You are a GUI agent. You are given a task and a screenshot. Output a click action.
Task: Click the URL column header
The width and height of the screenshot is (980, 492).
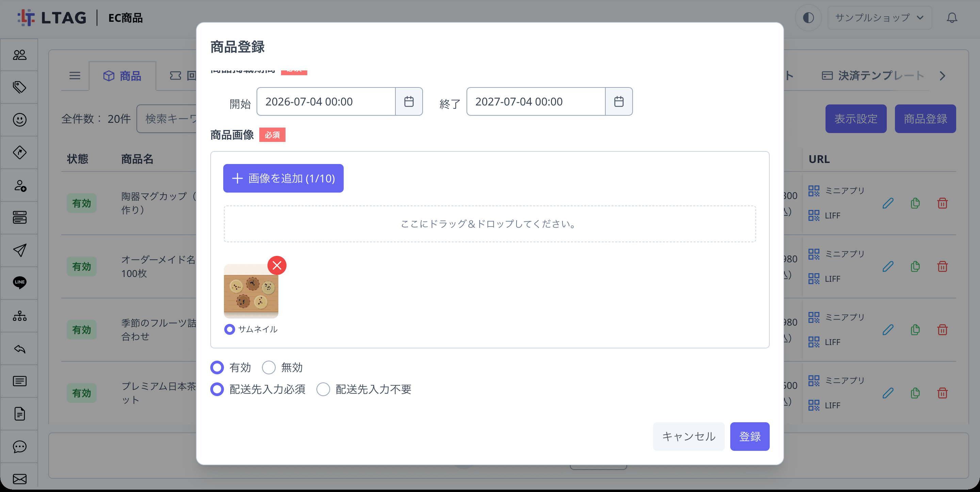pos(819,159)
